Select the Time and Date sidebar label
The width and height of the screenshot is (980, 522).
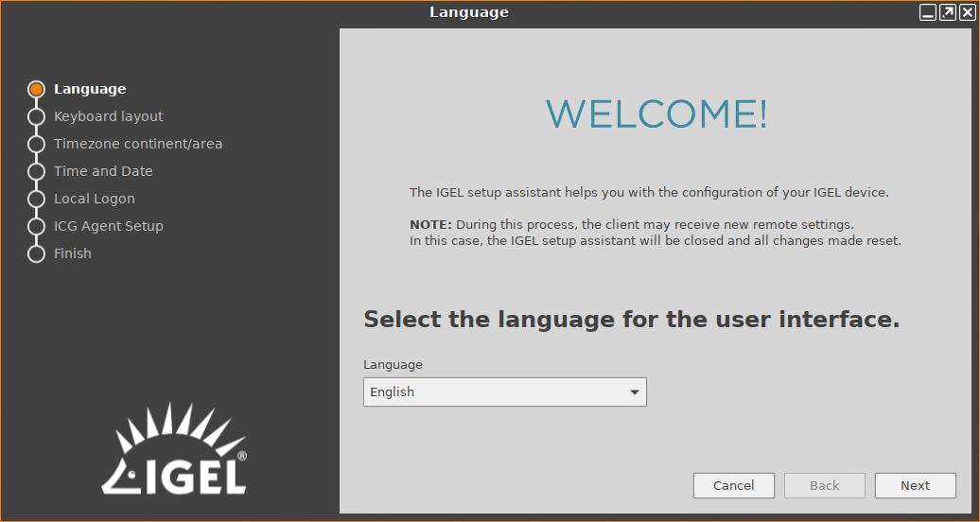[x=103, y=171]
